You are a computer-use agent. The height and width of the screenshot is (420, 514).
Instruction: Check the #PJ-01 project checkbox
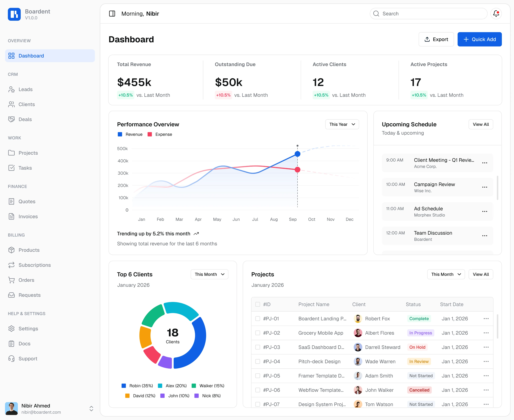point(258,319)
